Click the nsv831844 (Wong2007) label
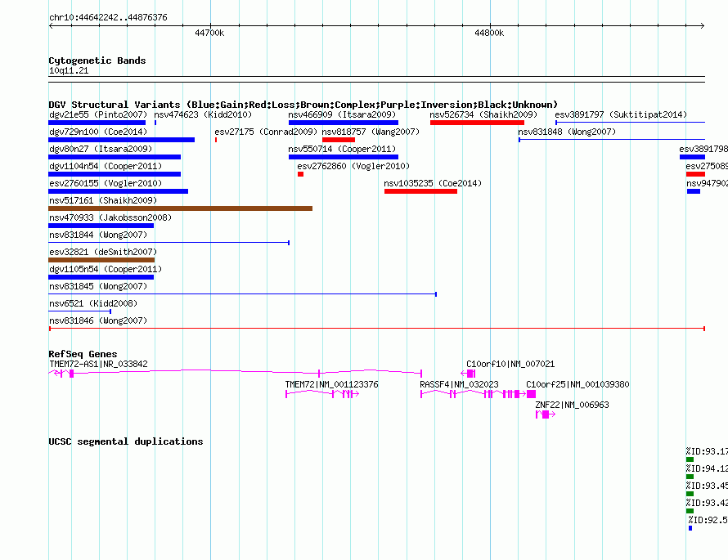 click(98, 235)
